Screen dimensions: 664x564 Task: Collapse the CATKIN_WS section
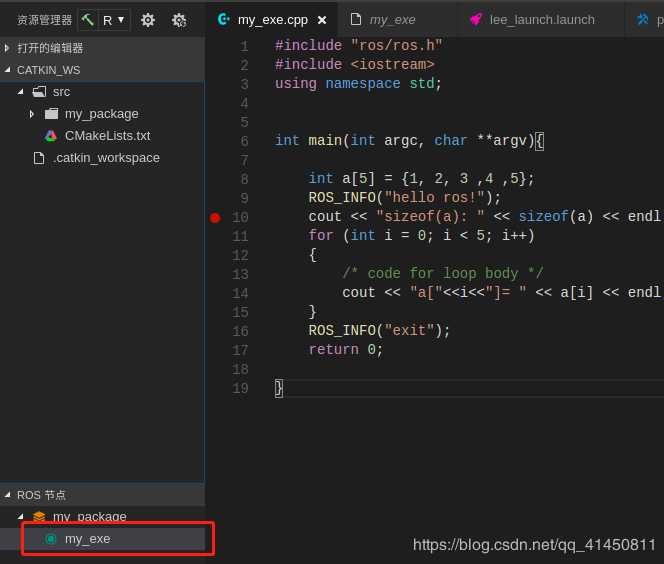point(103,70)
